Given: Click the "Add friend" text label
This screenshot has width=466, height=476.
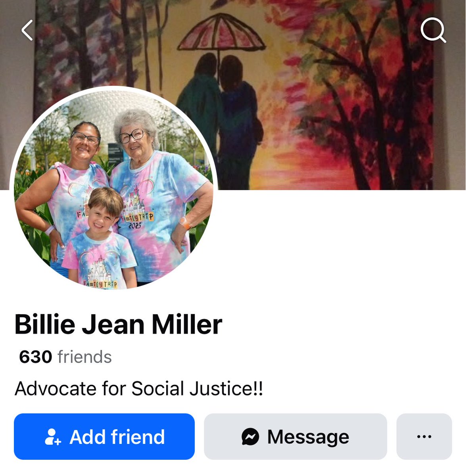Looking at the screenshot, I should (117, 437).
